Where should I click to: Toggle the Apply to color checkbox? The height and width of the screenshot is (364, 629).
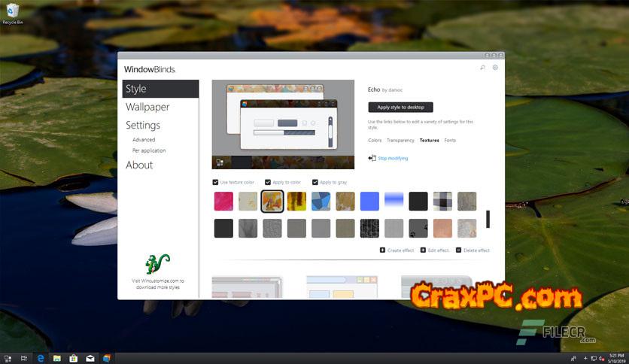pos(268,182)
